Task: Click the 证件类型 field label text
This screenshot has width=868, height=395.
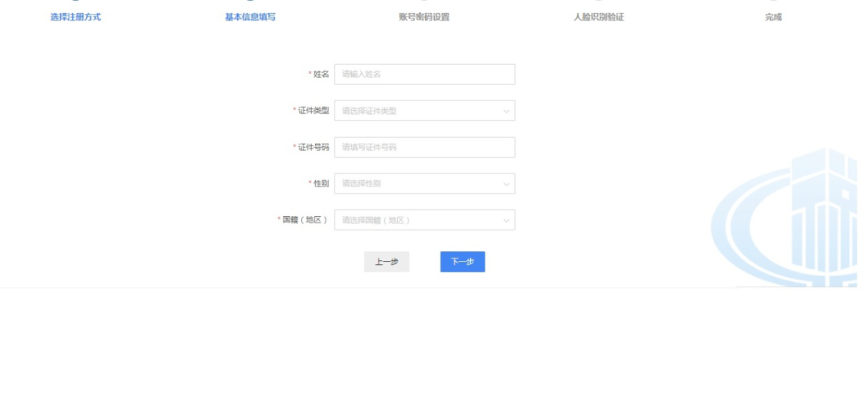Action: (x=313, y=111)
